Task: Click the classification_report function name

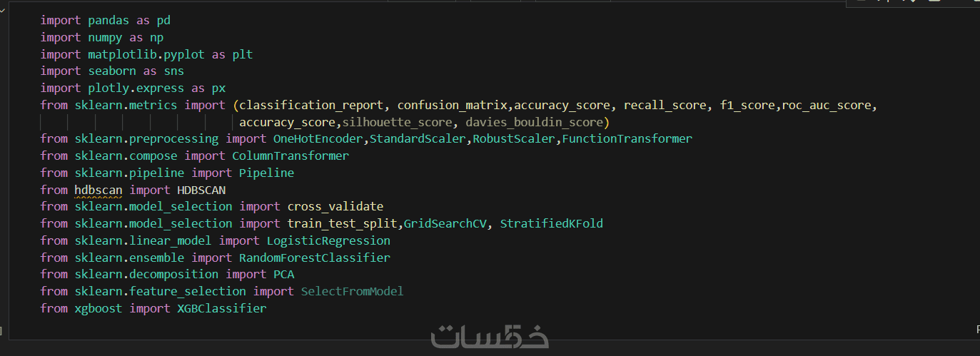Action: tap(311, 106)
